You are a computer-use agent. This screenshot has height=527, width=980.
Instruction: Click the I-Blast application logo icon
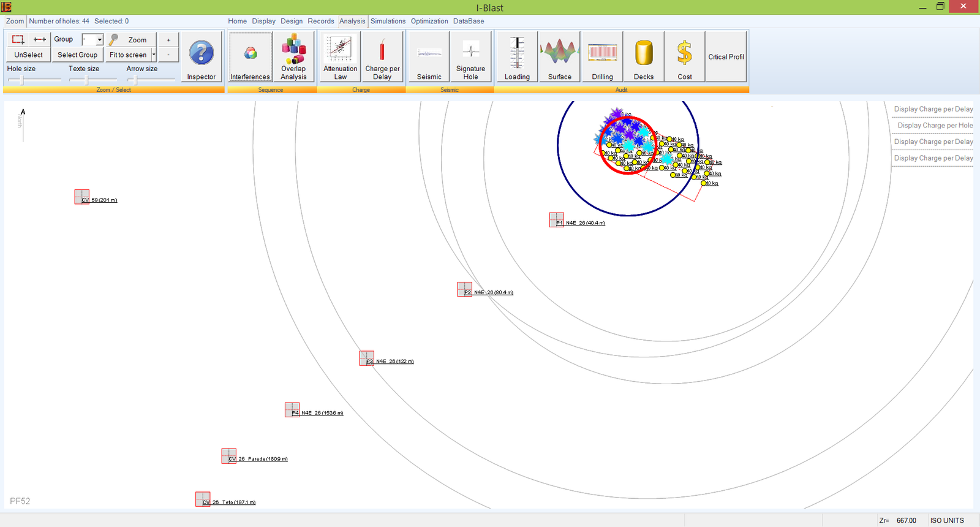pos(6,7)
